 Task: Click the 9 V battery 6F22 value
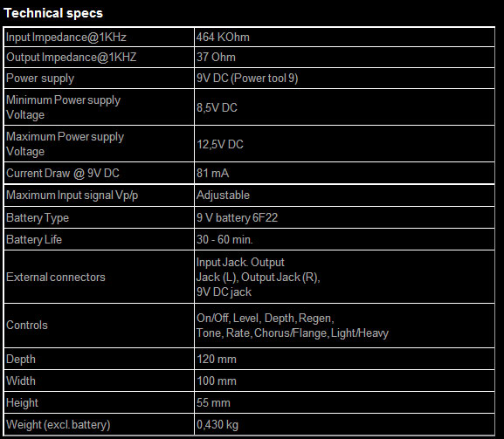tap(237, 217)
